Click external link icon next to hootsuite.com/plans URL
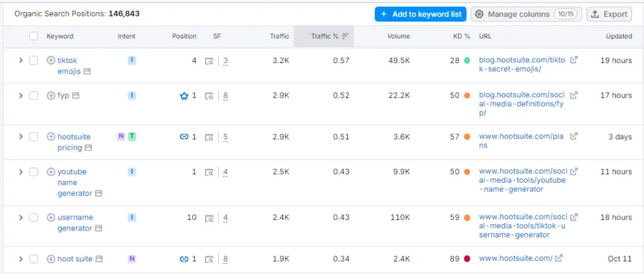This screenshot has width=644, height=274. click(574, 137)
